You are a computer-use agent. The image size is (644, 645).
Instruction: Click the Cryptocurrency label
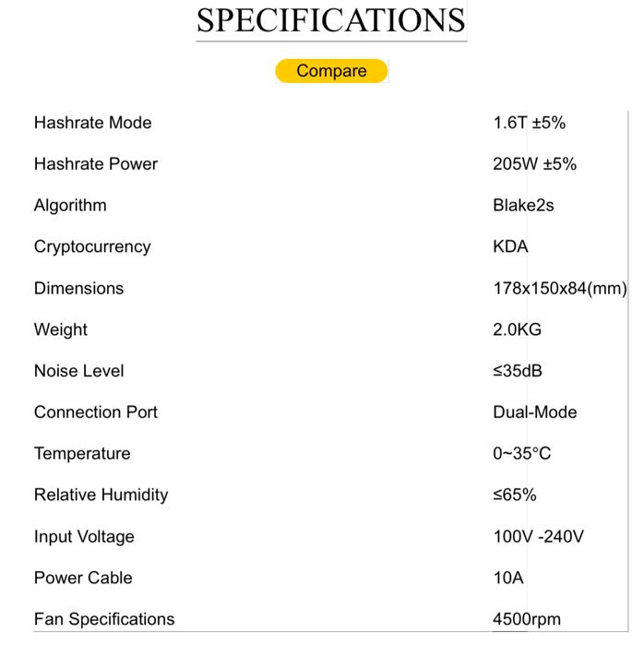point(91,246)
